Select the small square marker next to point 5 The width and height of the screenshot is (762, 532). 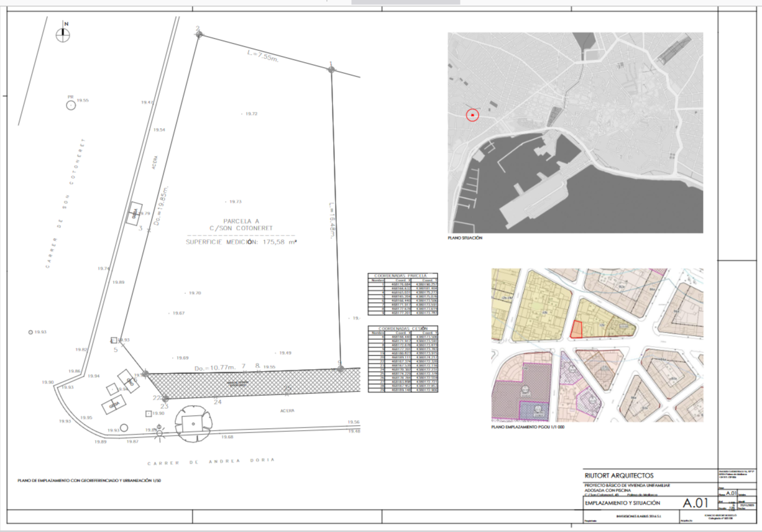pos(114,340)
